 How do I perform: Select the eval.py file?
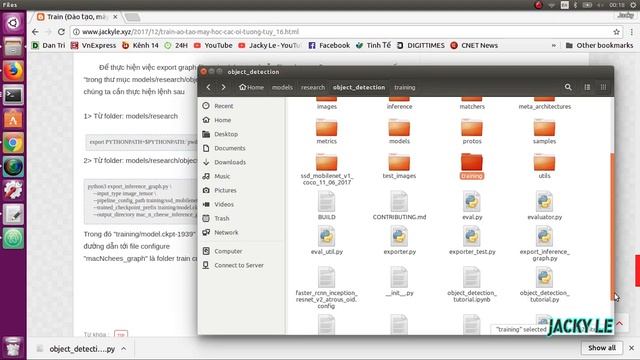click(x=472, y=205)
